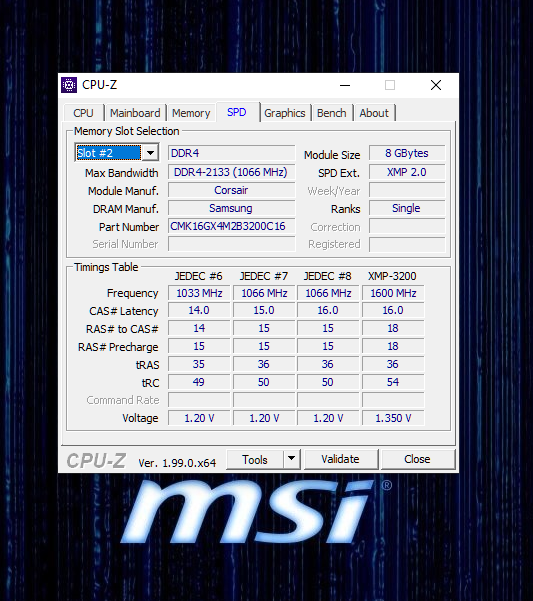The image size is (533, 601).
Task: Click the Tools button
Action: 255,459
